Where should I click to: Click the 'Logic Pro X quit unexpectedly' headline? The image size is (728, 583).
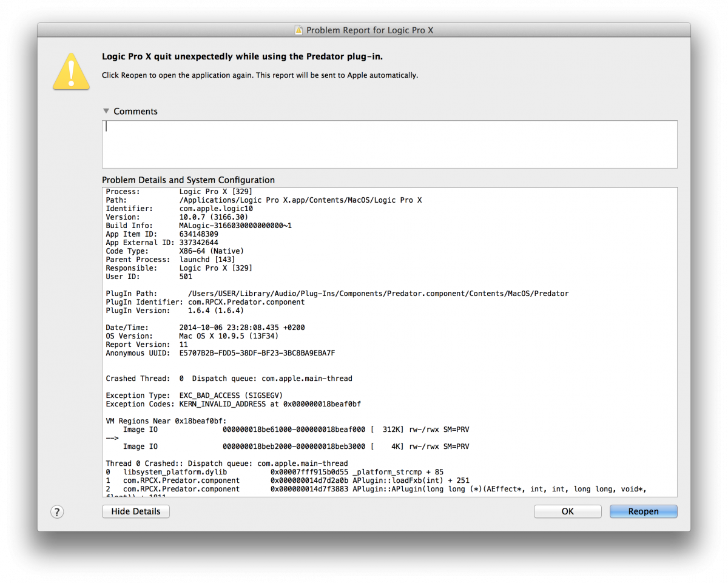point(242,56)
